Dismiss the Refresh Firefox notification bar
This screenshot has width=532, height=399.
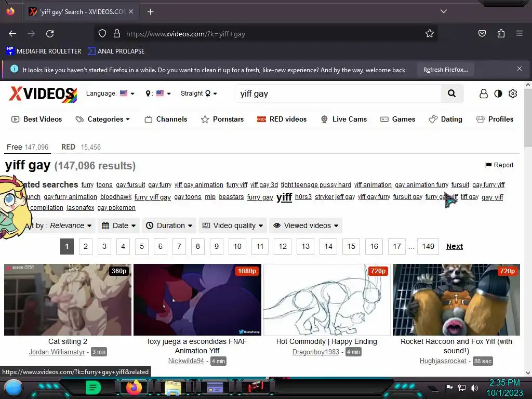(520, 69)
